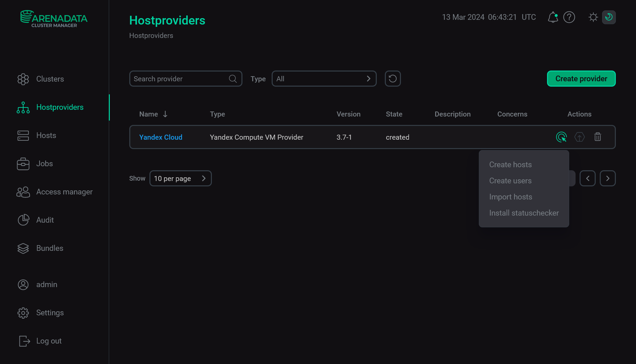Viewport: 636px width, 364px height.
Task: Click the help question mark icon
Action: pos(569,17)
